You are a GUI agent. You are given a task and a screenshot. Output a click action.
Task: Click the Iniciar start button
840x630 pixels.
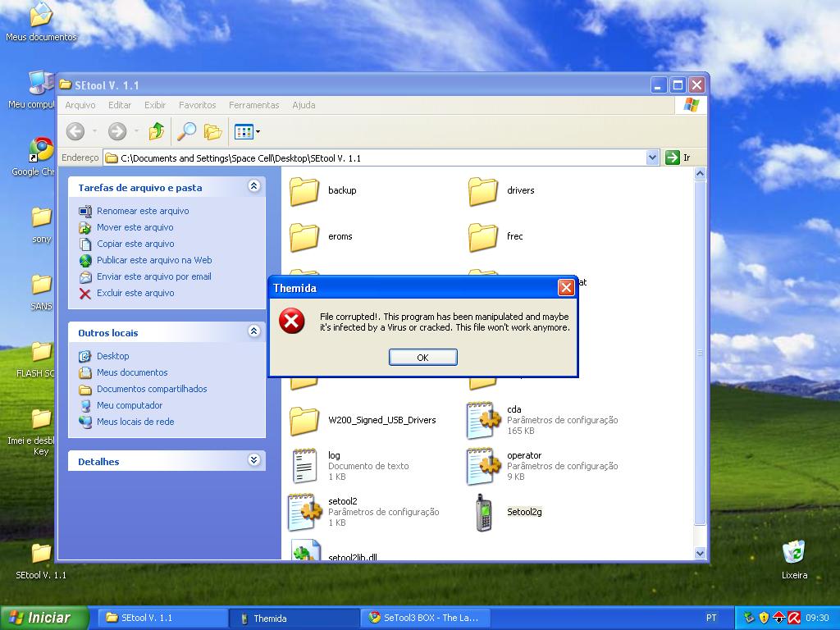pyautogui.click(x=44, y=618)
